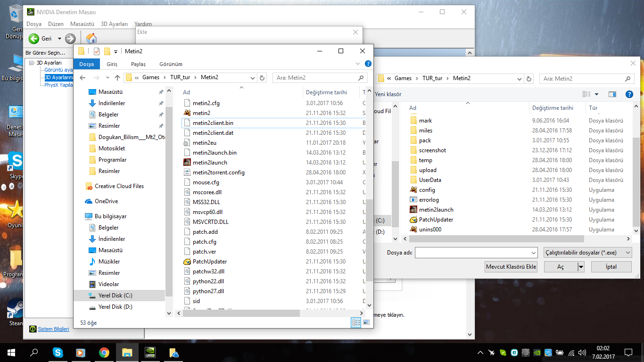The width and height of the screenshot is (644, 362).
Task: Open Chrome from the taskbar
Action: pyautogui.click(x=104, y=352)
